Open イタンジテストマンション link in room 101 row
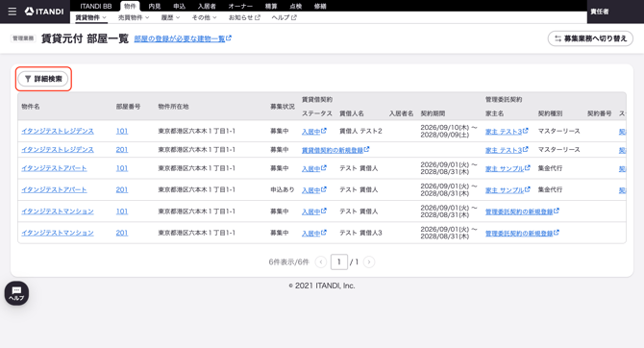 coord(58,211)
